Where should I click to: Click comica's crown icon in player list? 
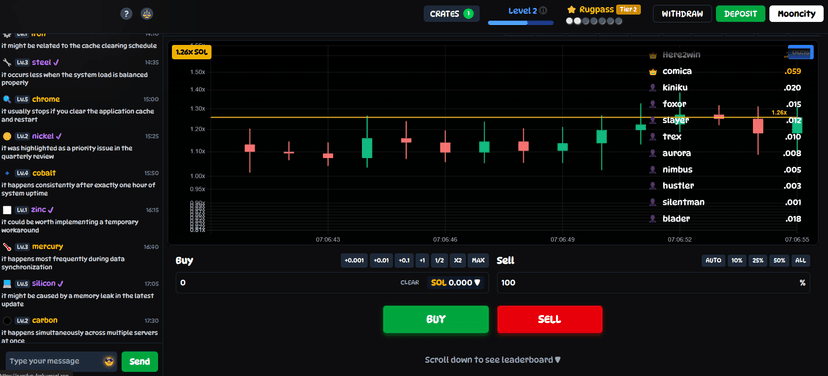pyautogui.click(x=652, y=71)
